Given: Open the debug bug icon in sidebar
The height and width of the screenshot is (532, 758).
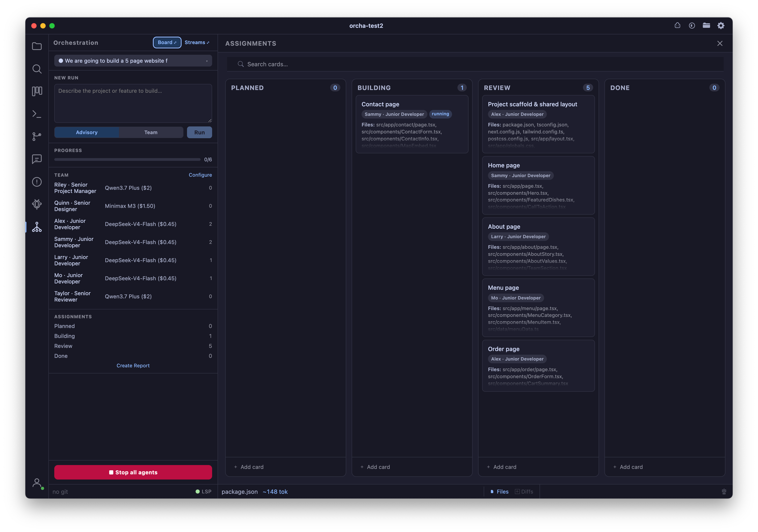Looking at the screenshot, I should pos(37,204).
